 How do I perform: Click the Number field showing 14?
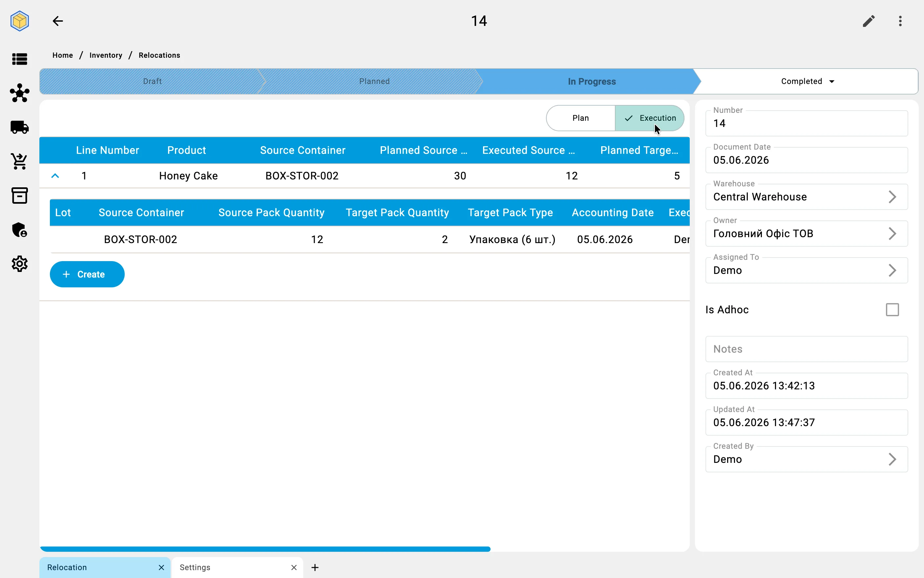[x=806, y=123]
